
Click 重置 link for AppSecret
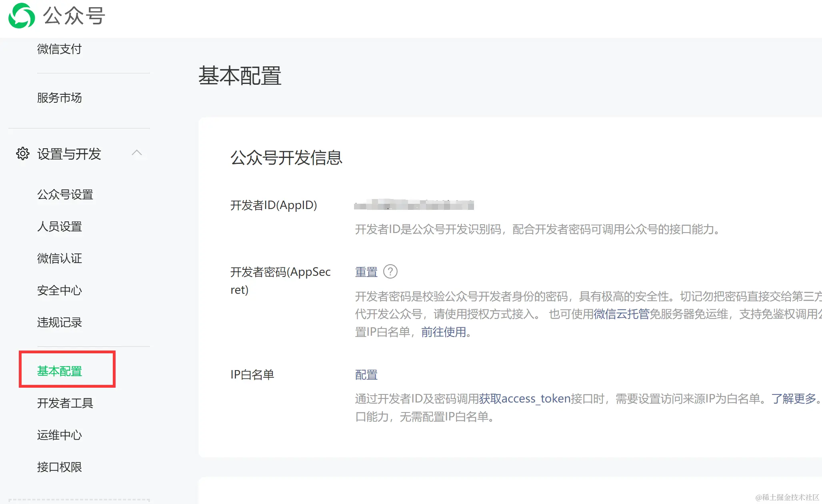coord(366,272)
